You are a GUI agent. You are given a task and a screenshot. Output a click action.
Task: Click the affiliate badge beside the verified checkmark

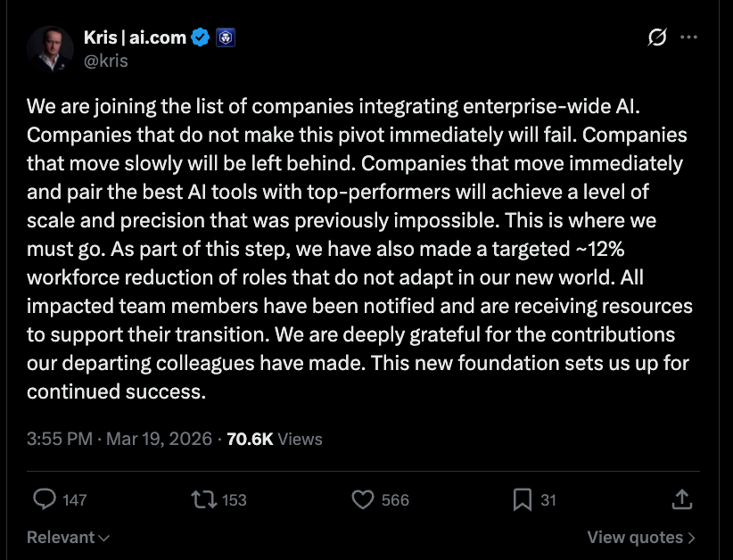[226, 37]
